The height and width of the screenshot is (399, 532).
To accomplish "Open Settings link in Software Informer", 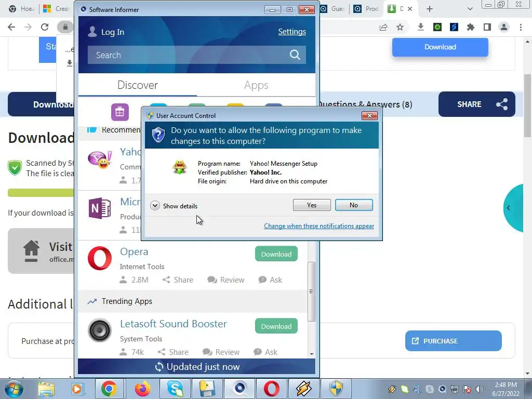I will pyautogui.click(x=292, y=32).
